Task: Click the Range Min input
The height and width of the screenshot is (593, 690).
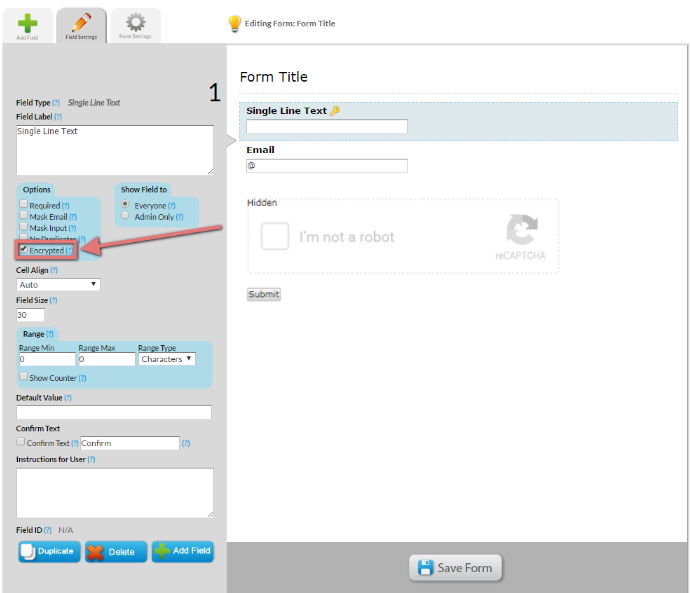Action: 47,359
